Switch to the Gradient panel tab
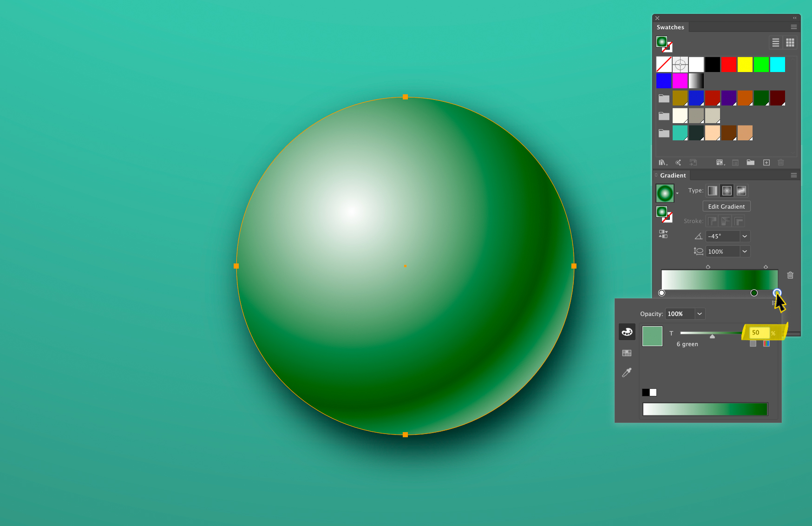Screen dimensions: 812x526 pos(673,175)
